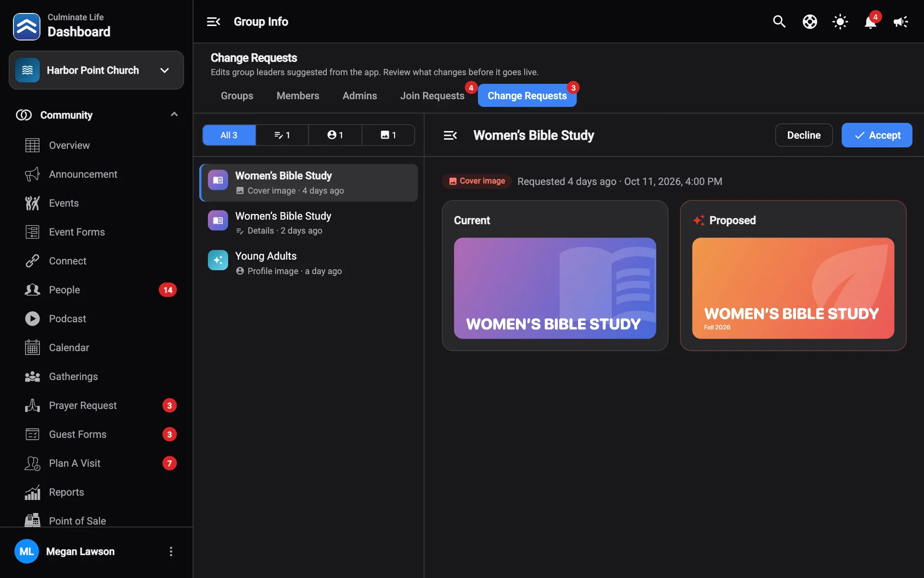This screenshot has height=578, width=924.
Task: Select Women's Bible Study Details request
Action: pos(308,223)
